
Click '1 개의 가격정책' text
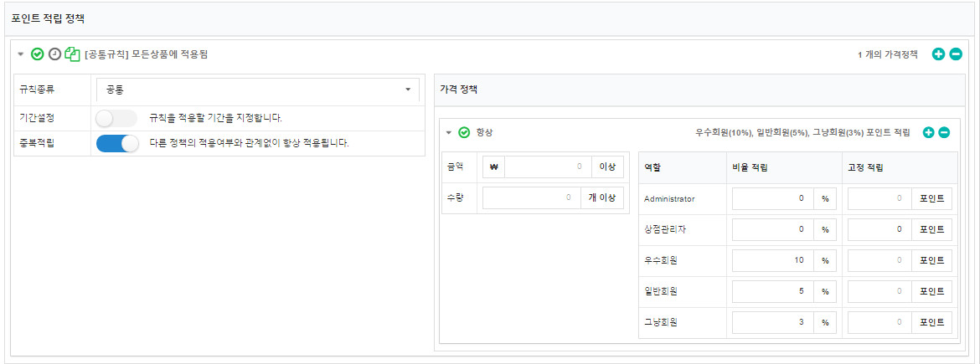[888, 54]
